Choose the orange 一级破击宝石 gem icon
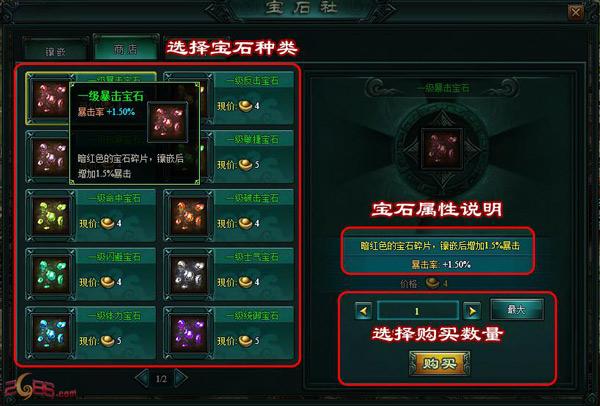The width and height of the screenshot is (600, 406). 188,216
